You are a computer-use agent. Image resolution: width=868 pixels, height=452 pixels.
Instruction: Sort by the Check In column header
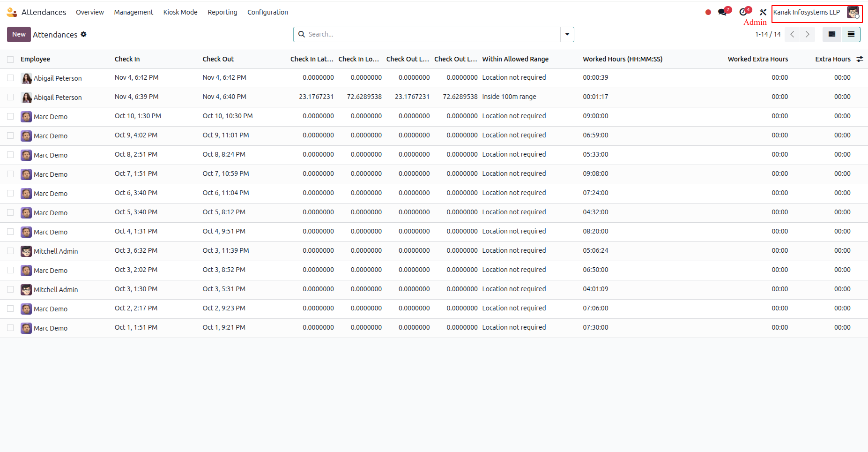(x=127, y=59)
